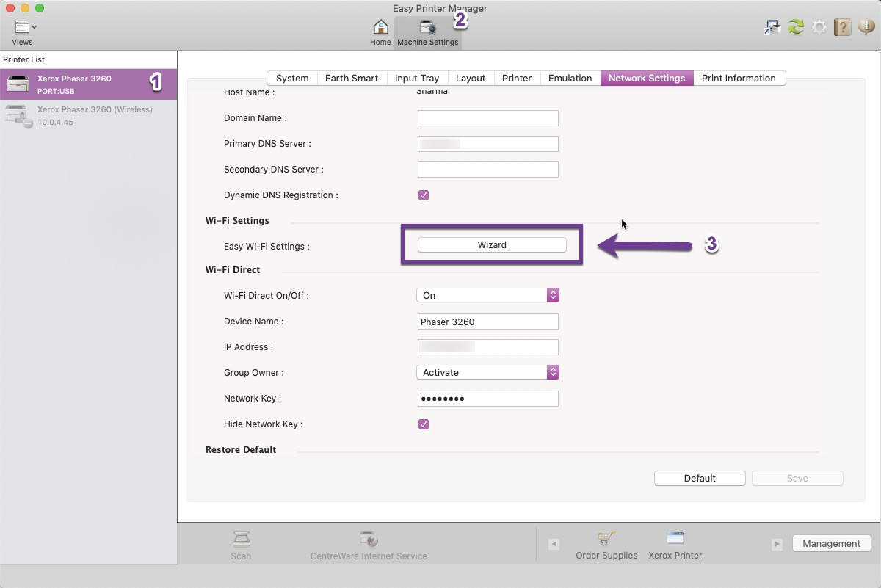Click the Secondary DNS Server field
The image size is (881, 588).
[488, 170]
